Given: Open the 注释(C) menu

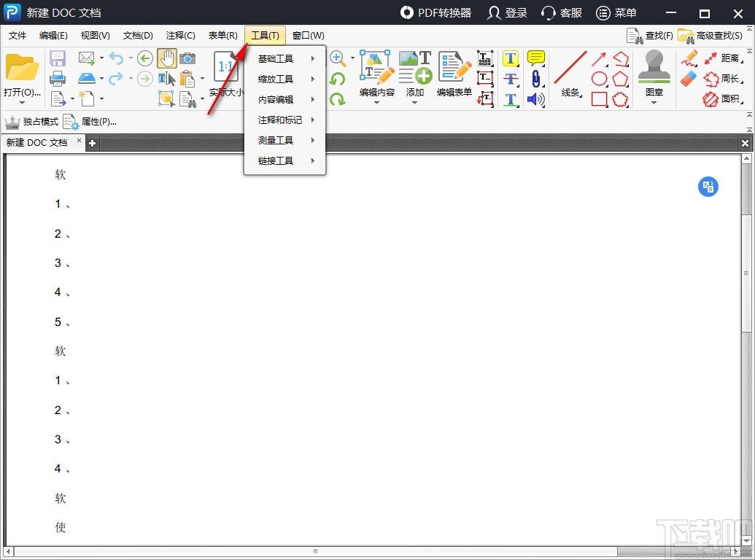Looking at the screenshot, I should tap(180, 35).
